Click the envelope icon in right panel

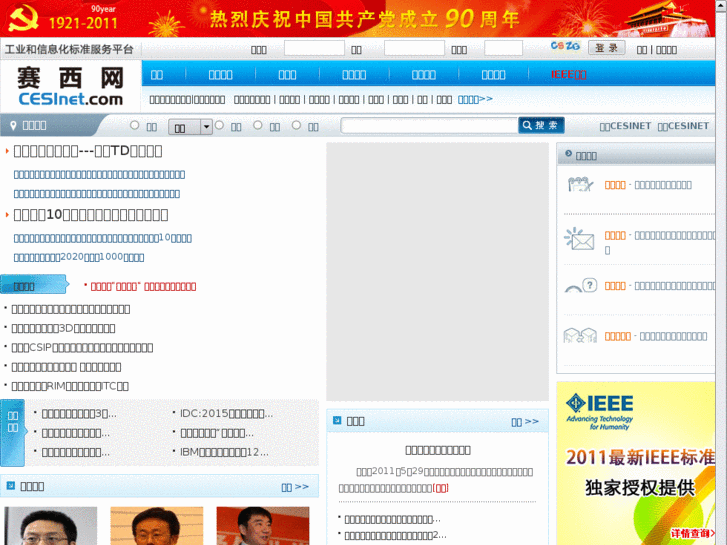579,239
